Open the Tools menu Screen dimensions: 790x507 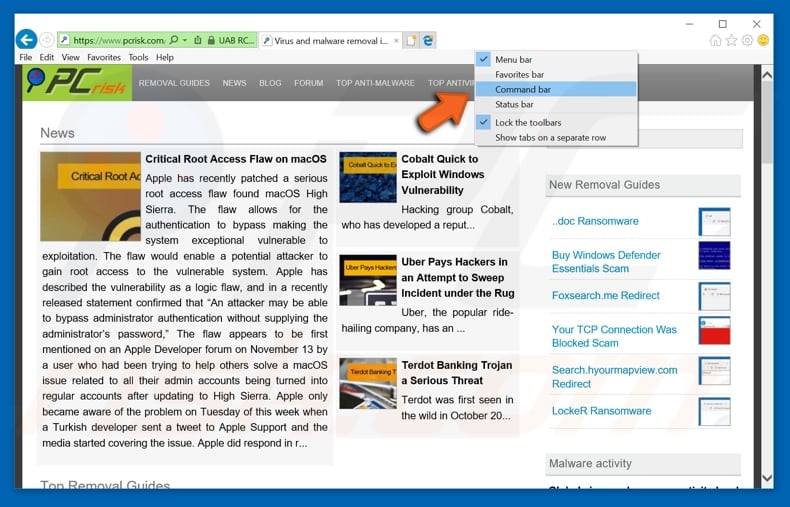138,57
